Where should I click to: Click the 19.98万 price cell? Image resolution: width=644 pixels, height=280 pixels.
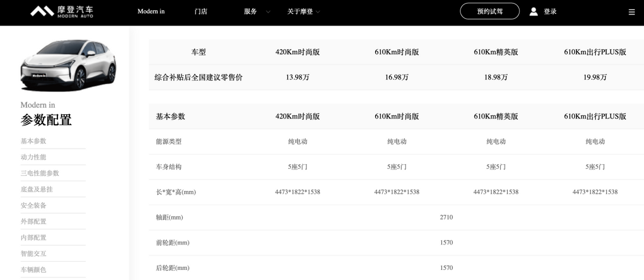pyautogui.click(x=595, y=77)
